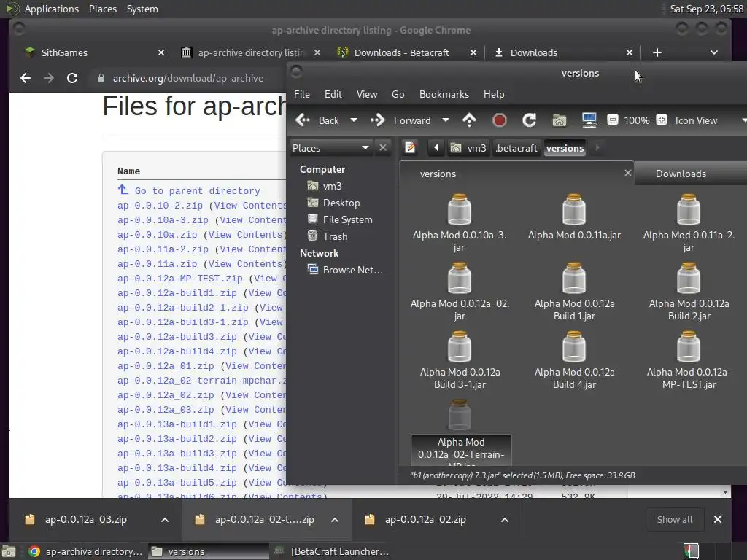
Task: Click the Forward arrow in the file manager
Action: pos(400,120)
